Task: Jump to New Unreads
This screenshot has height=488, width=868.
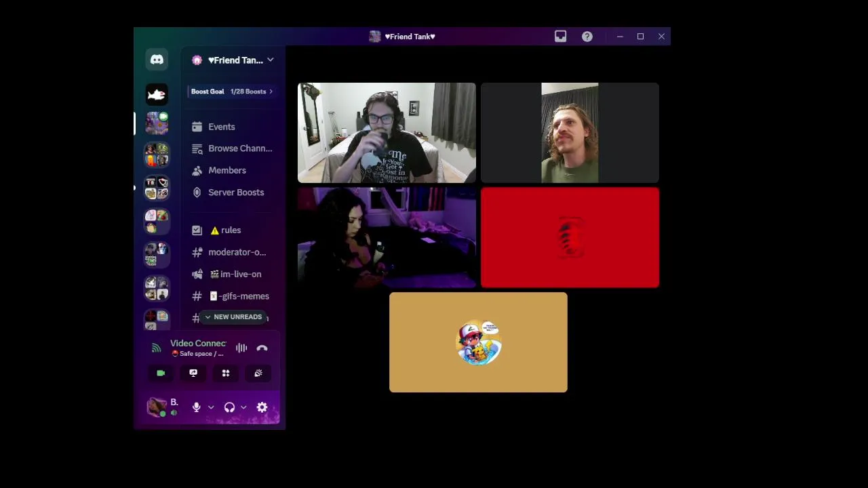Action: (233, 317)
